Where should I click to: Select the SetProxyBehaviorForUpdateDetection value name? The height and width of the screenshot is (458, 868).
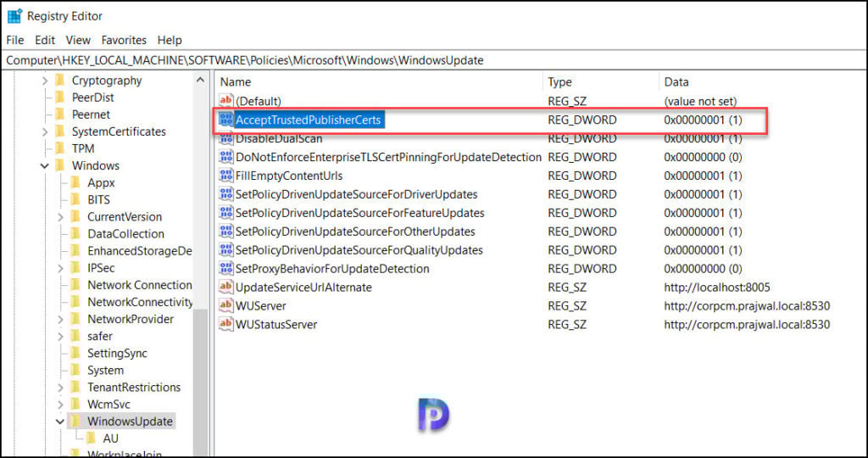[x=332, y=269]
